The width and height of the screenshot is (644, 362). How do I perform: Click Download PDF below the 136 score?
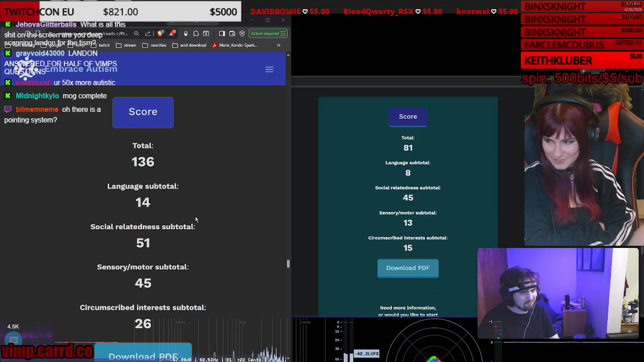point(143,353)
